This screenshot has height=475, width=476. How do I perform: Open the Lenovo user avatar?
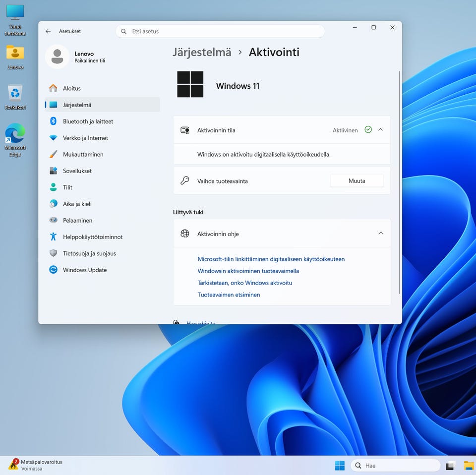57,57
